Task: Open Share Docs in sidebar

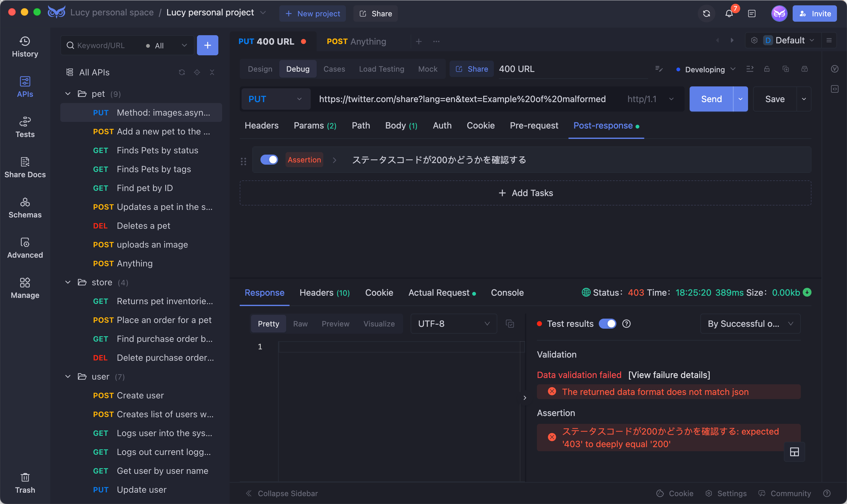Action: click(x=25, y=168)
